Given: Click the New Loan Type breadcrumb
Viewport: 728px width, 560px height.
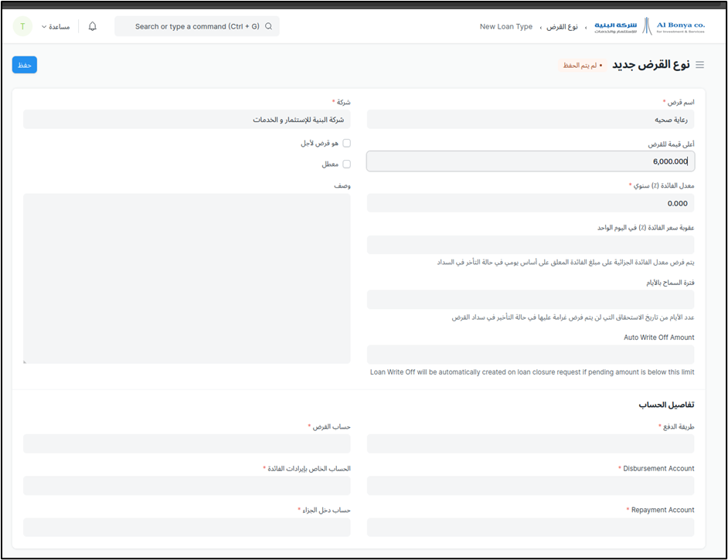Looking at the screenshot, I should pyautogui.click(x=505, y=26).
